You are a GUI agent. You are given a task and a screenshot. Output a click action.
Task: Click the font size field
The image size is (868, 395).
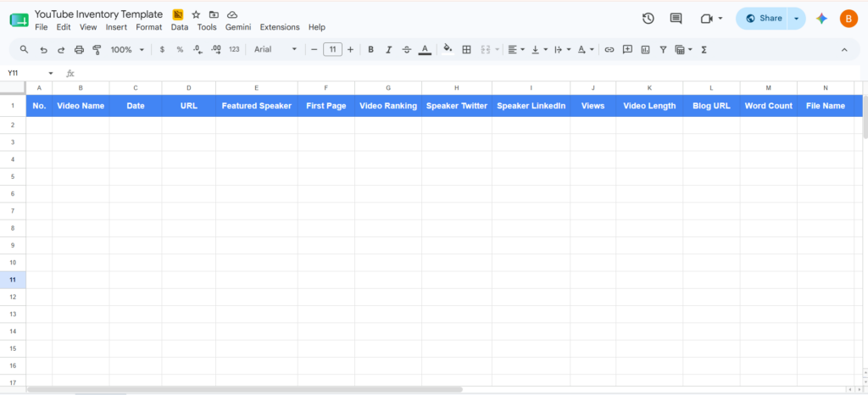click(x=332, y=50)
